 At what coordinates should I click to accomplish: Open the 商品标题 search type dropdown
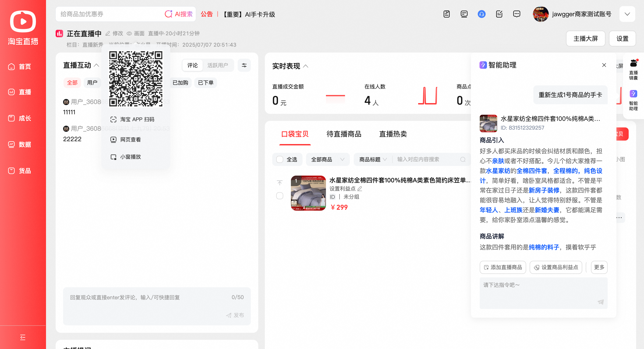pos(373,159)
